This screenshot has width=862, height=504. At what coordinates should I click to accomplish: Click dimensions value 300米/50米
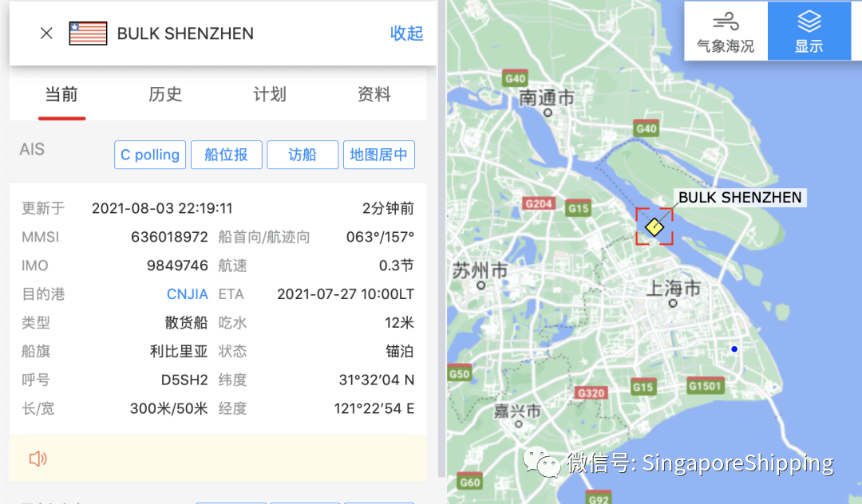pyautogui.click(x=168, y=408)
